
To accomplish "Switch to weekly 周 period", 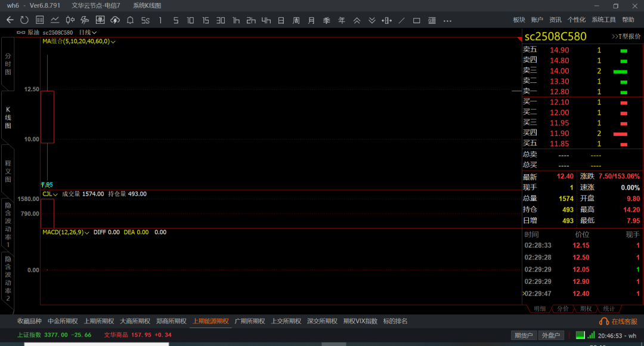I will [x=296, y=20].
